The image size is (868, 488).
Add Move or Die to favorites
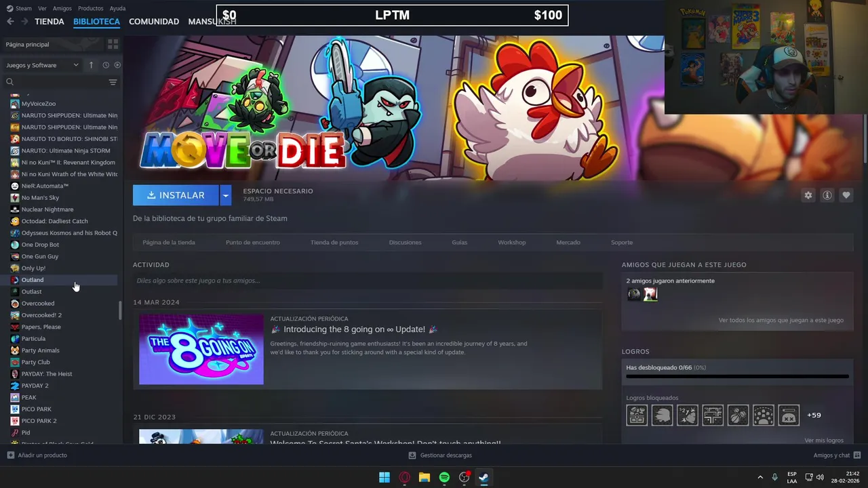pyautogui.click(x=846, y=195)
